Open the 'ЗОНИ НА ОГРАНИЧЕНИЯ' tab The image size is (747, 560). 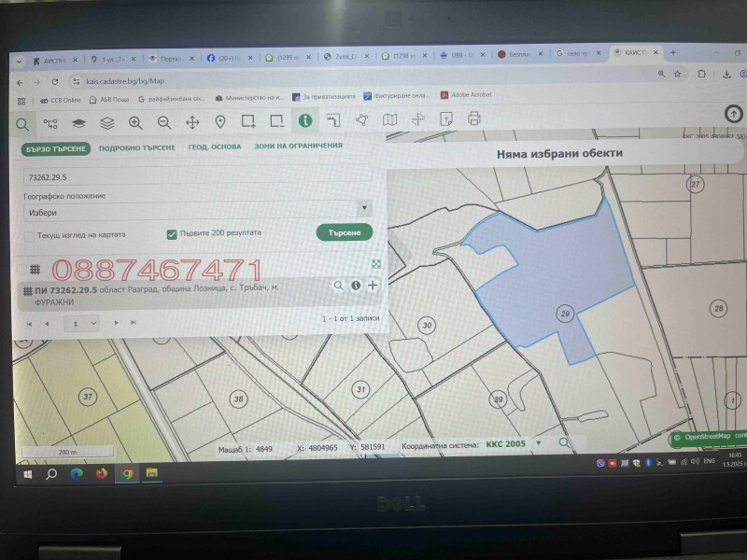pos(297,146)
